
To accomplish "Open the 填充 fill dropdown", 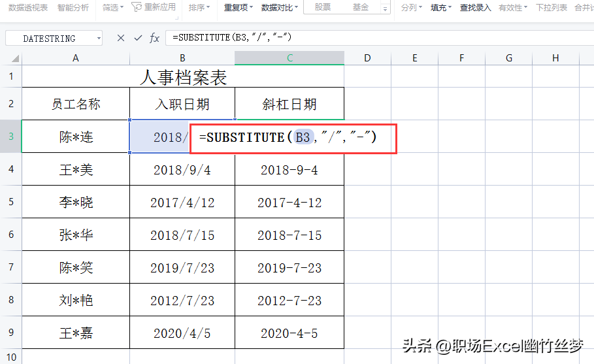I will (441, 7).
